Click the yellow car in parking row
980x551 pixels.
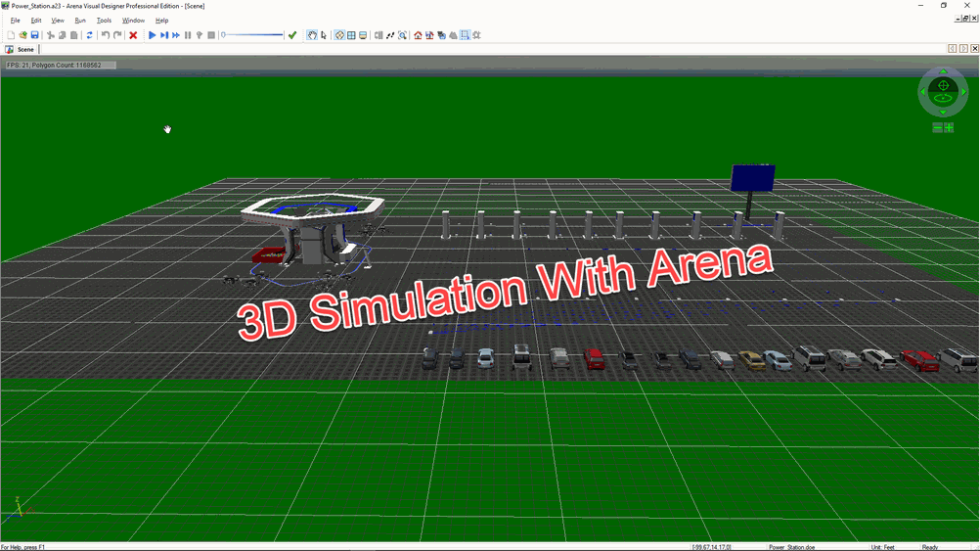[751, 360]
